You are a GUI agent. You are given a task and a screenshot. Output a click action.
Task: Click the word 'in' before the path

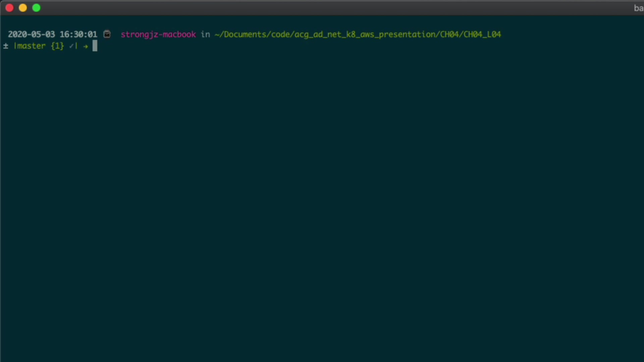point(205,34)
